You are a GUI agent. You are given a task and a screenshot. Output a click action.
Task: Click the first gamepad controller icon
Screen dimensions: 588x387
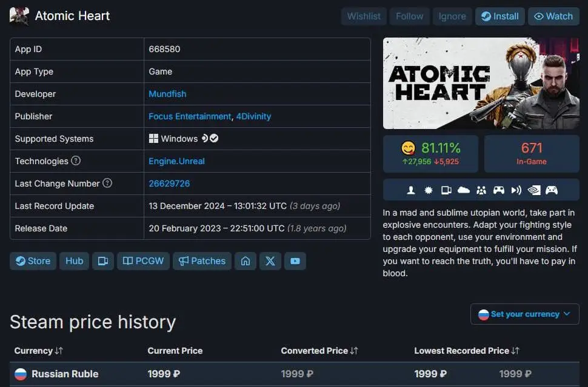498,190
